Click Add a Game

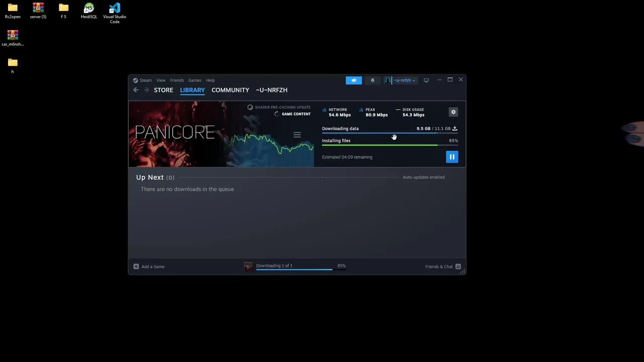coord(153,266)
